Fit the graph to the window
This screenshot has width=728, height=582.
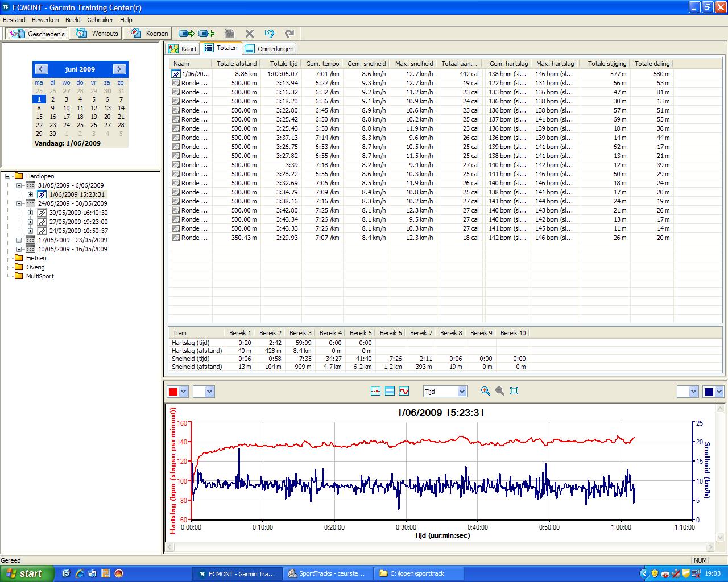click(514, 391)
